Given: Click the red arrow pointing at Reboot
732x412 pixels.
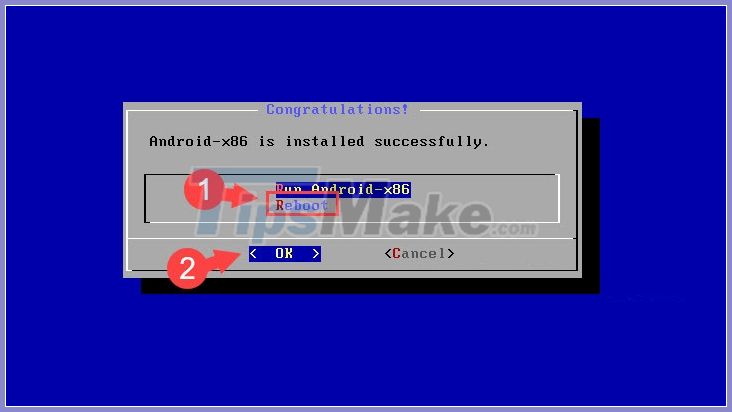Looking at the screenshot, I should tap(239, 195).
